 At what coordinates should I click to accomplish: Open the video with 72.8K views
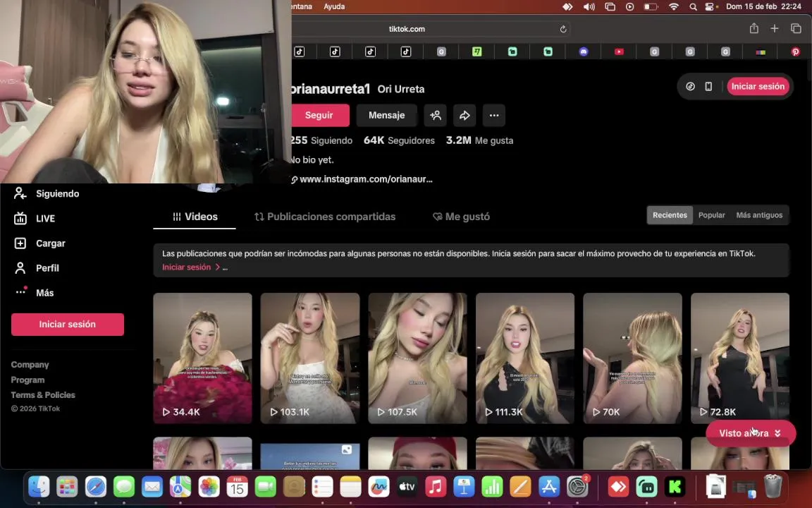point(740,358)
